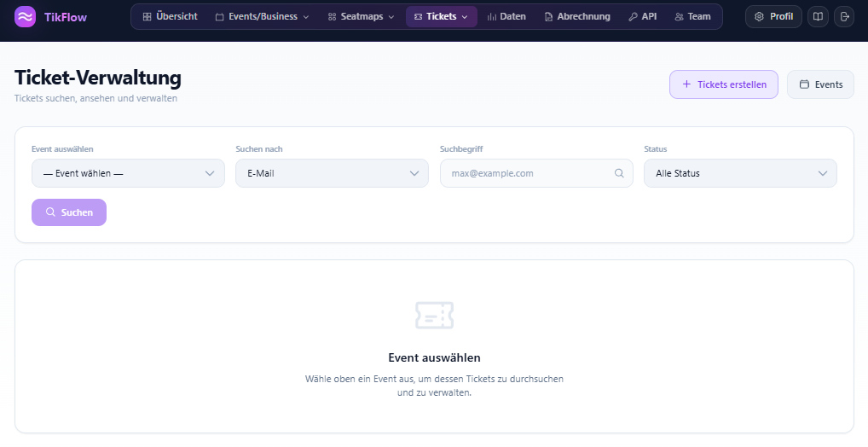Go to the Übersicht page
This screenshot has width=868, height=447.
(x=170, y=17)
